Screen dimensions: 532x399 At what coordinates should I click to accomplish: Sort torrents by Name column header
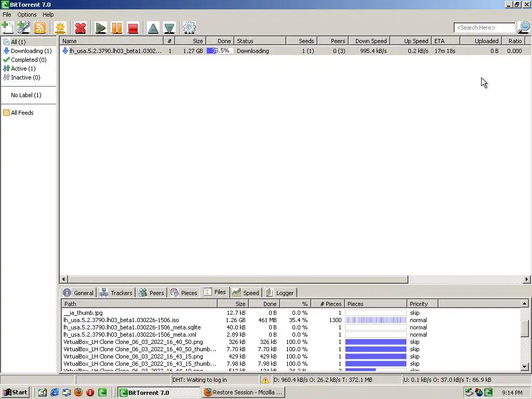[x=112, y=41]
